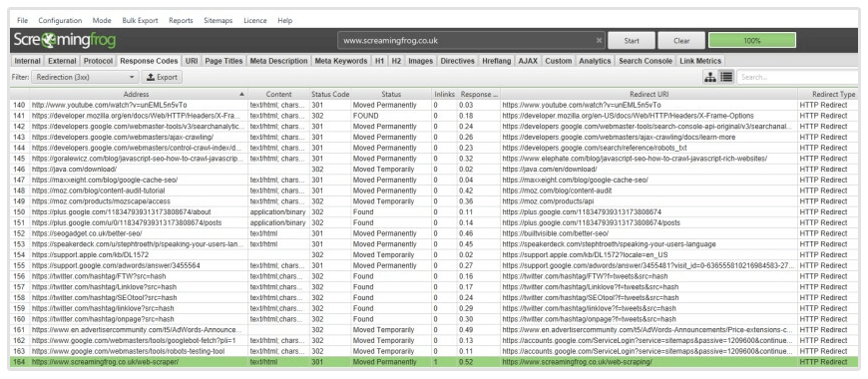The width and height of the screenshot is (868, 379).
Task: Switch to list view mode icon
Action: pos(726,77)
